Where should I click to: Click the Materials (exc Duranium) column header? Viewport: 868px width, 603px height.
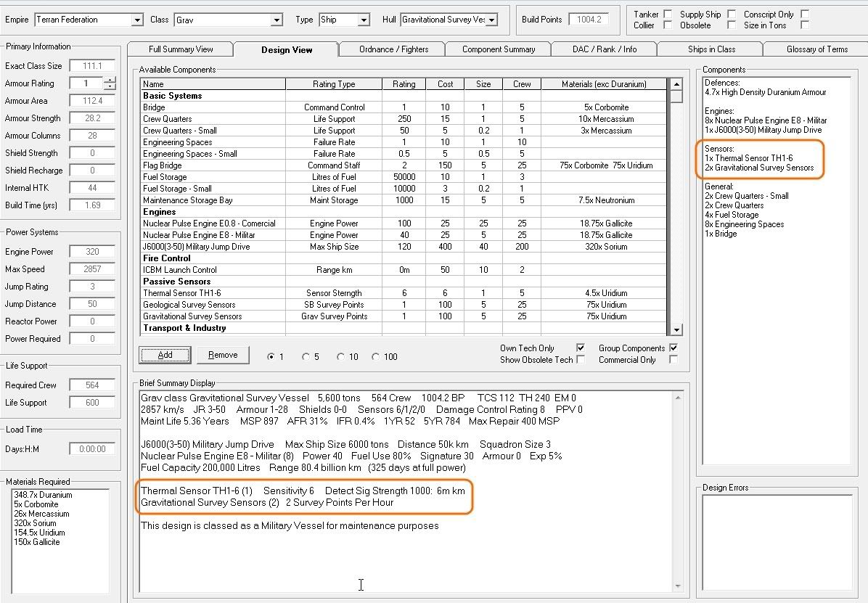[604, 84]
